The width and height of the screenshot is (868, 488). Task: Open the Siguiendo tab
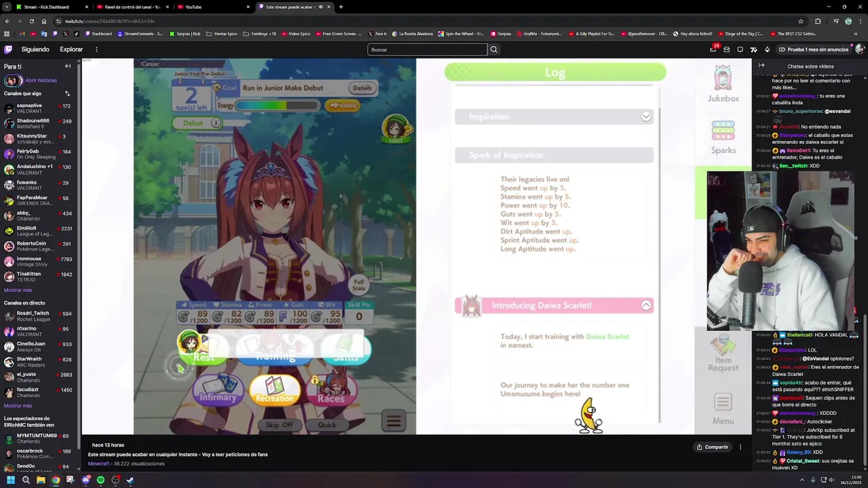(x=35, y=49)
